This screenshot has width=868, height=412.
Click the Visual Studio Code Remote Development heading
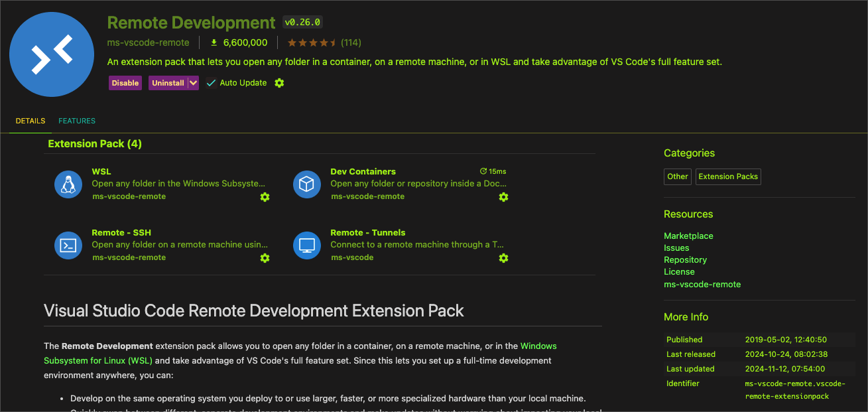[x=254, y=310]
